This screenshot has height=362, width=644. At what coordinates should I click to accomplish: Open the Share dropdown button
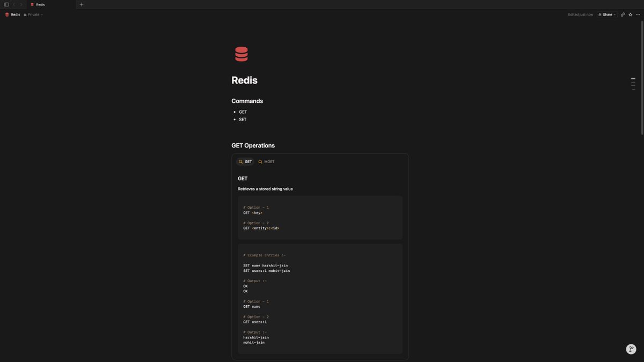[x=607, y=14]
